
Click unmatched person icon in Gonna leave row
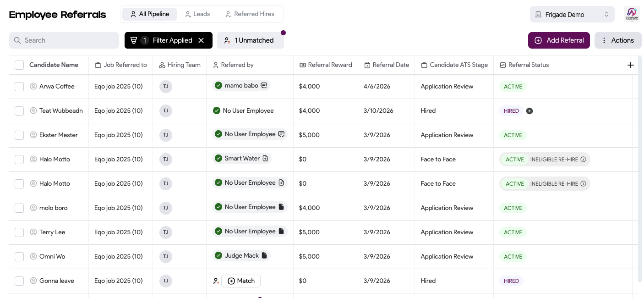tap(216, 281)
